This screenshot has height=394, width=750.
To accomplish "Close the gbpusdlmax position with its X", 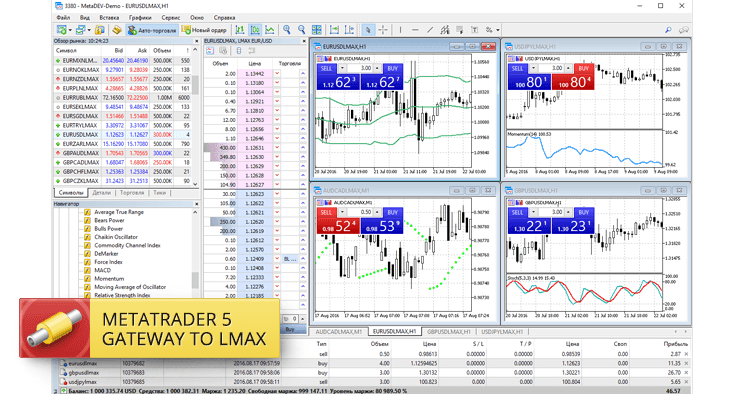I will [x=686, y=372].
